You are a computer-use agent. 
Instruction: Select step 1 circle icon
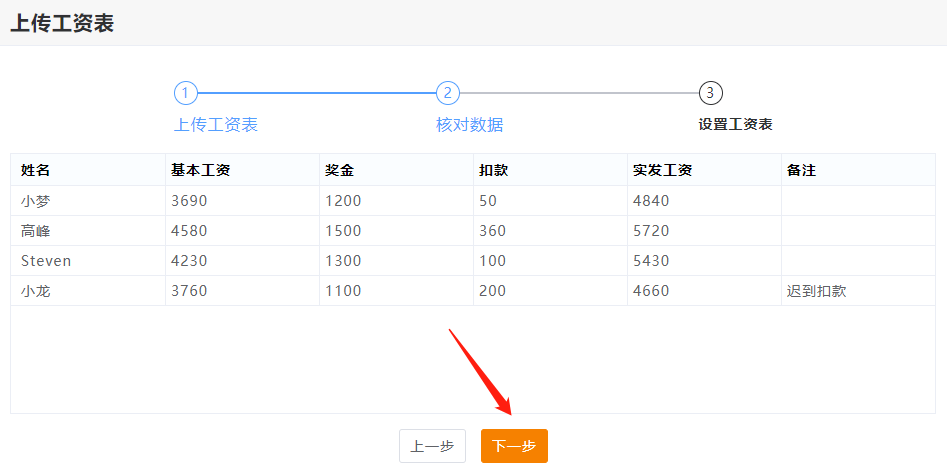pyautogui.click(x=185, y=93)
